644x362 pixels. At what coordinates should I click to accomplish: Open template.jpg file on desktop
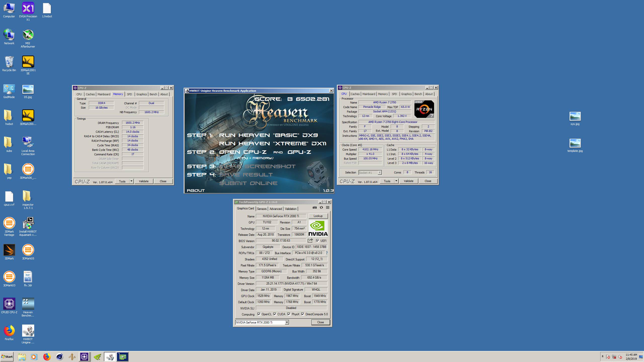(x=575, y=145)
